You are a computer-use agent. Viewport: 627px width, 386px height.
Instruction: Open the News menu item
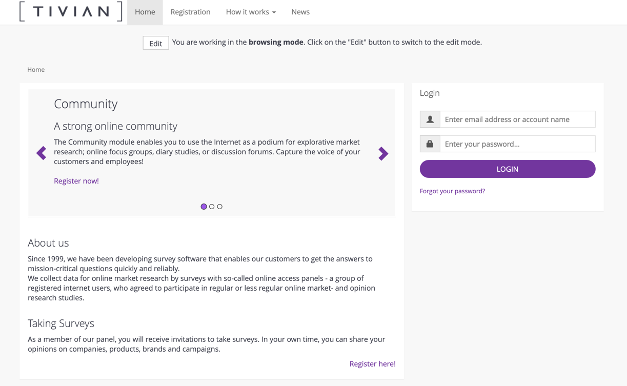[x=300, y=12]
